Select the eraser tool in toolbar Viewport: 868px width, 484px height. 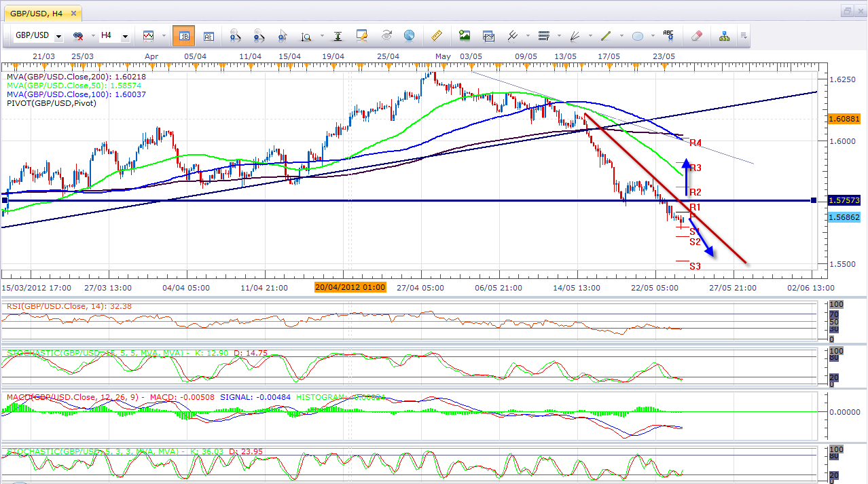coord(696,35)
